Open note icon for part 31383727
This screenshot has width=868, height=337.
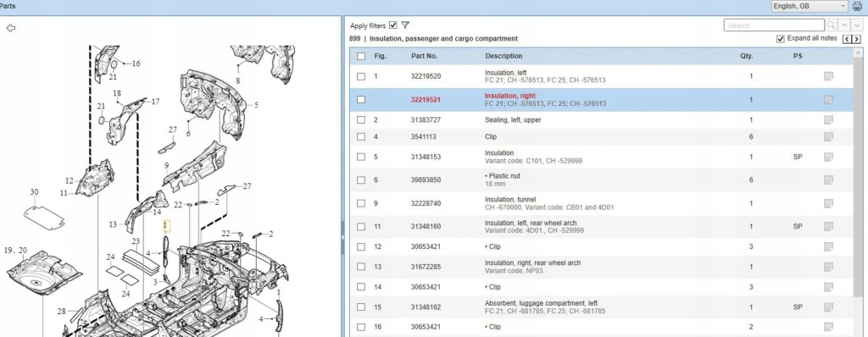point(828,120)
